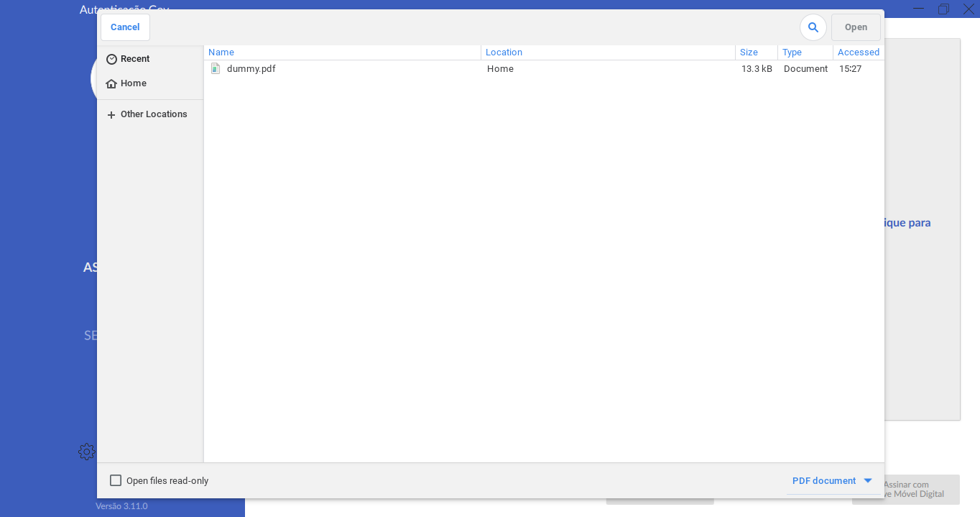Select the dummy.pdf file row
The width and height of the screenshot is (980, 517).
(359, 69)
